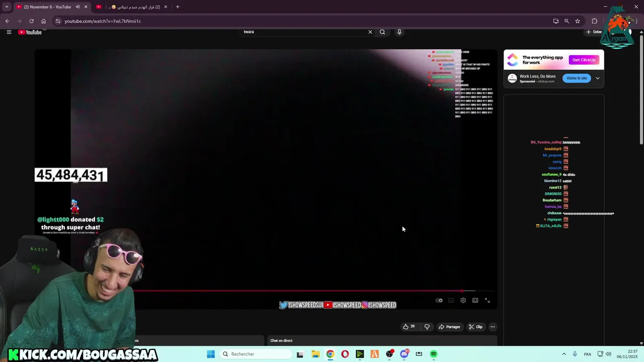Image resolution: width=644 pixels, height=362 pixels.
Task: Open the OBS Studio taskbar icon
Action: (389, 354)
